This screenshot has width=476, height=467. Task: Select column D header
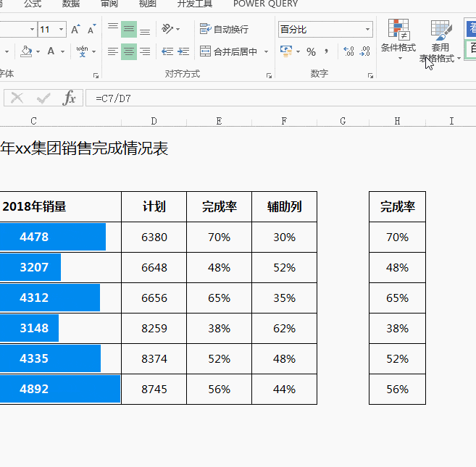[154, 121]
